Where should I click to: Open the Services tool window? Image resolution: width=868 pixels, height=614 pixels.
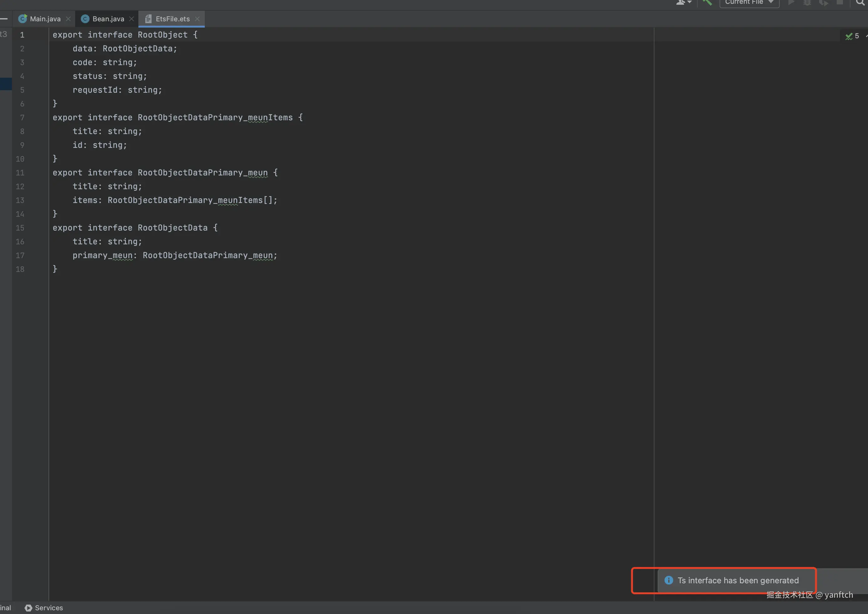pos(44,607)
